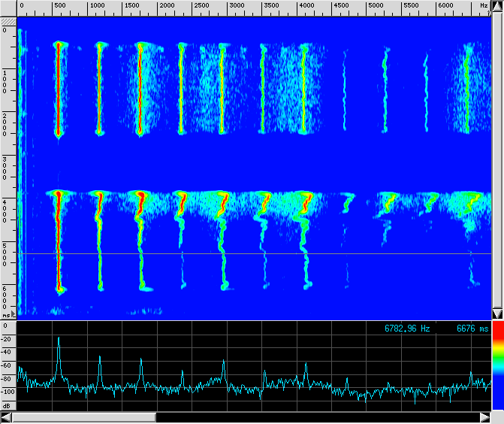Click the 1000 mark on the frequency ruler

(98, 5)
